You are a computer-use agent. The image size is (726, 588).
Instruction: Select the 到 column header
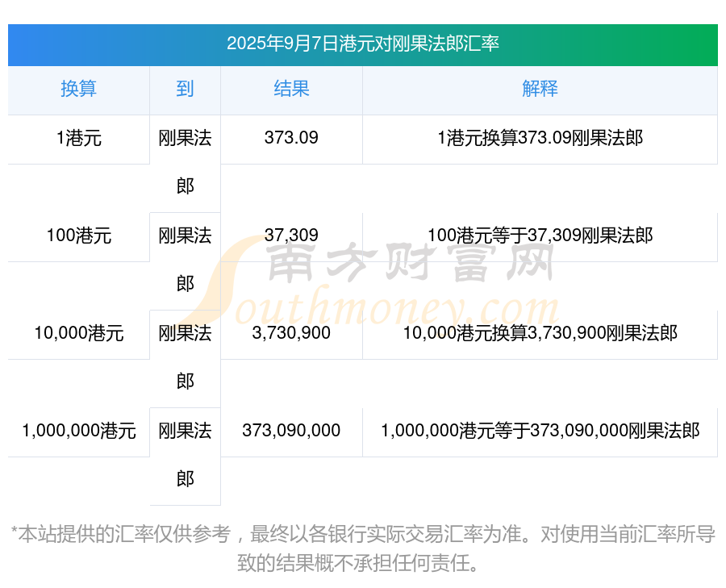click(x=185, y=89)
